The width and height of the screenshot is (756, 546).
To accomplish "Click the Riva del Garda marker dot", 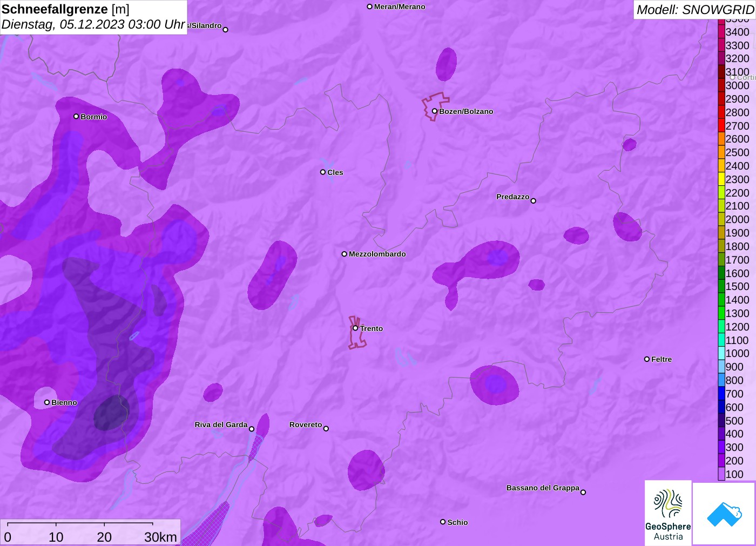I will click(x=252, y=429).
